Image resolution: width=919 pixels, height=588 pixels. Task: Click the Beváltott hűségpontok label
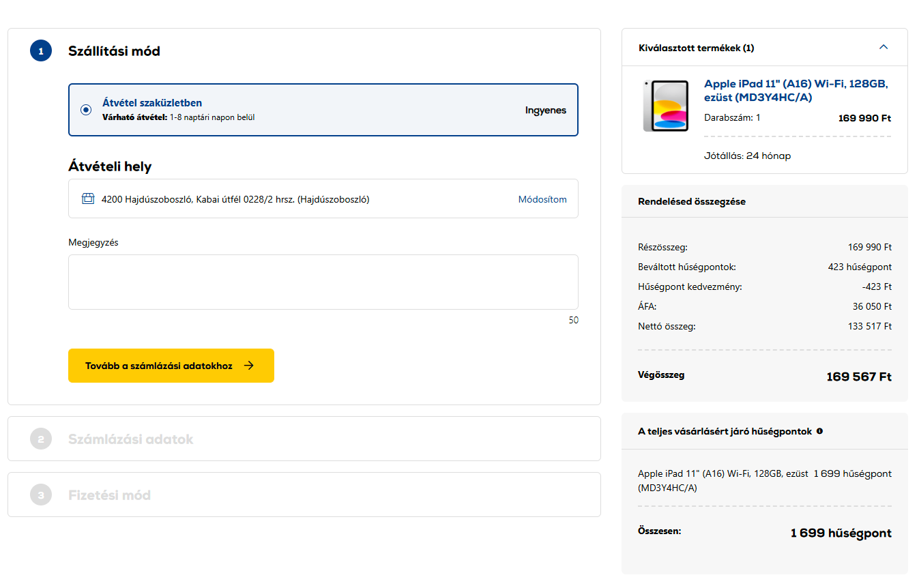tap(687, 267)
